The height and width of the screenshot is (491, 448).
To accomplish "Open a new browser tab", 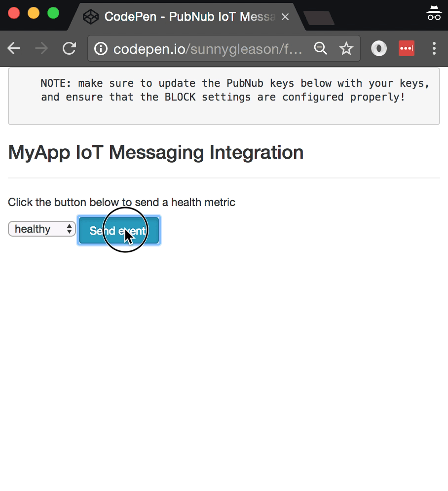I will (319, 18).
